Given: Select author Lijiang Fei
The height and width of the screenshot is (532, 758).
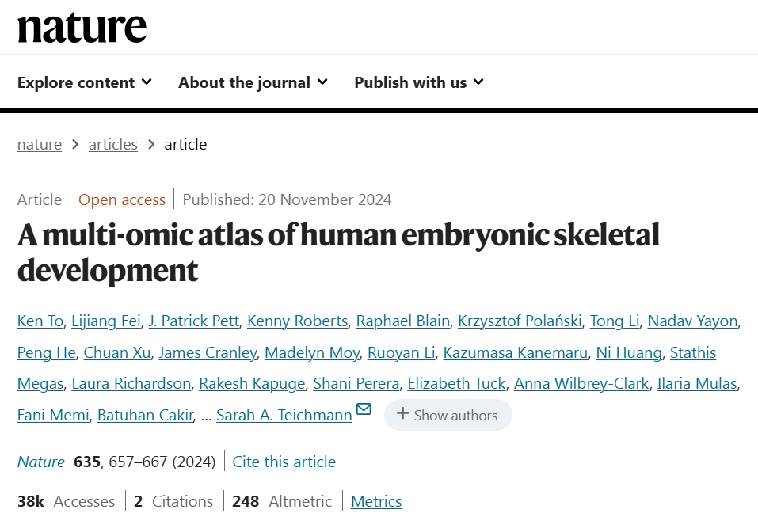Looking at the screenshot, I should pyautogui.click(x=105, y=321).
